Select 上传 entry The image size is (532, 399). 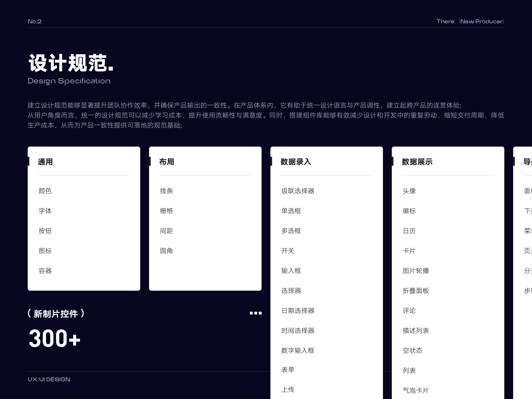click(x=288, y=390)
